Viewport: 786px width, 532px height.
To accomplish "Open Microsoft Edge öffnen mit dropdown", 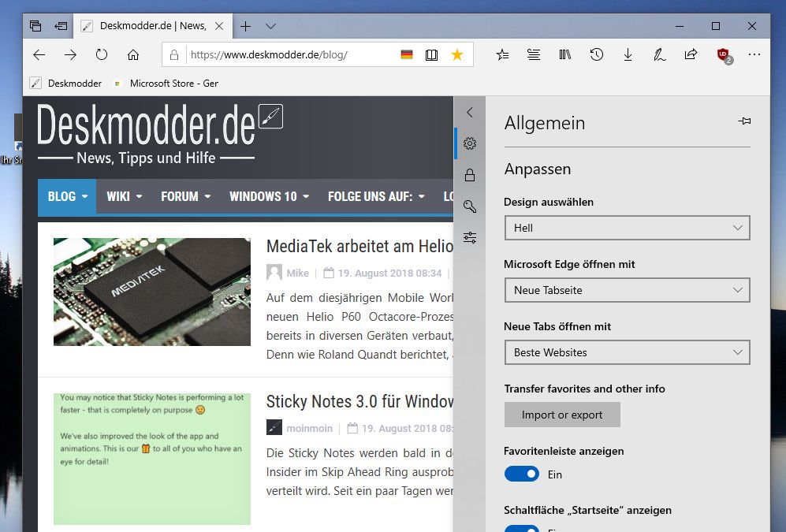I will (627, 290).
